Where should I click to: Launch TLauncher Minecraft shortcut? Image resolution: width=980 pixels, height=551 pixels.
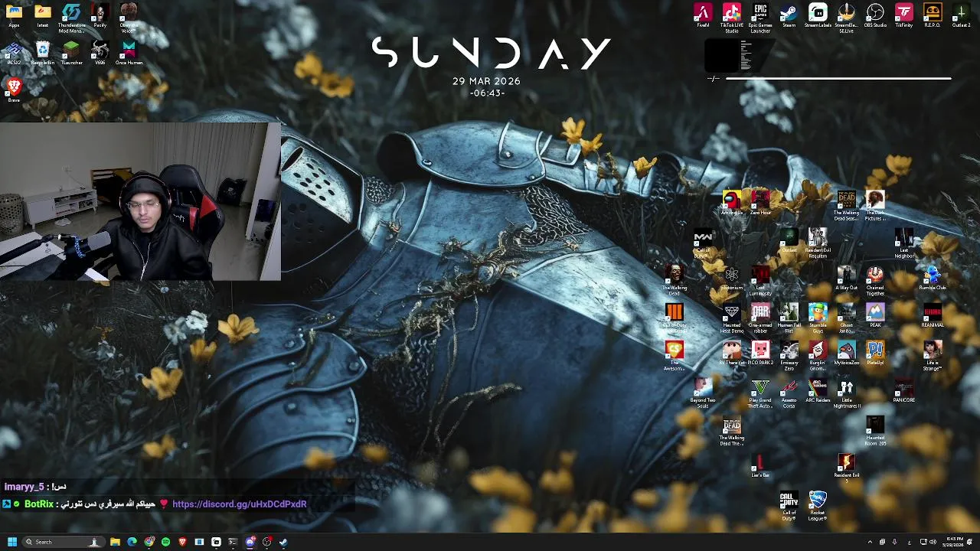[71, 53]
